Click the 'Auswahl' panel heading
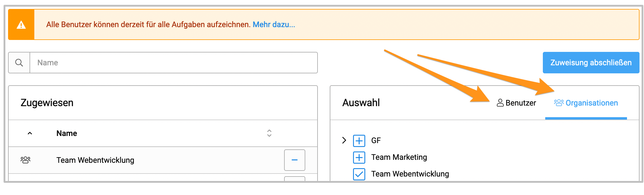The width and height of the screenshot is (644, 195). pos(361,103)
